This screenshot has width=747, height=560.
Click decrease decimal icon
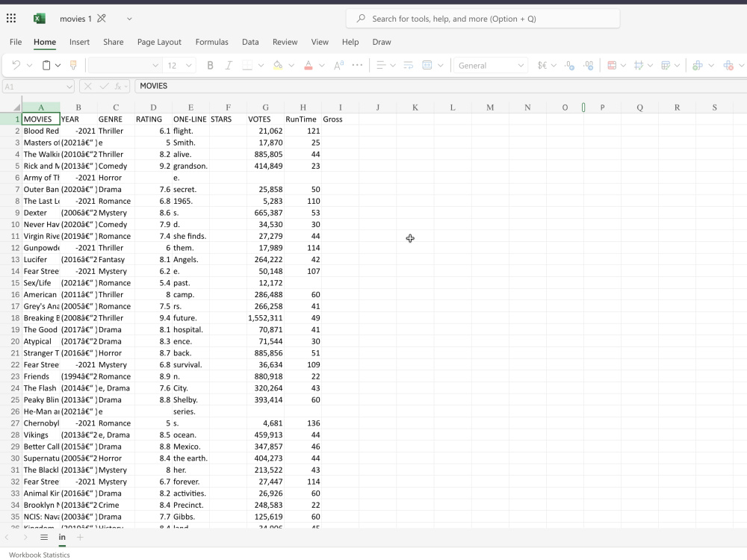click(589, 65)
